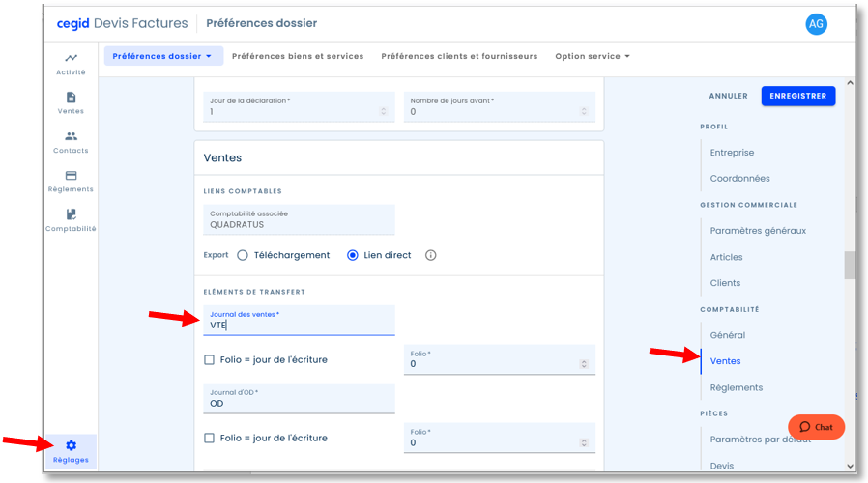Click the page vertical scrollbar thumb
868x483 pixels.
[x=850, y=266]
